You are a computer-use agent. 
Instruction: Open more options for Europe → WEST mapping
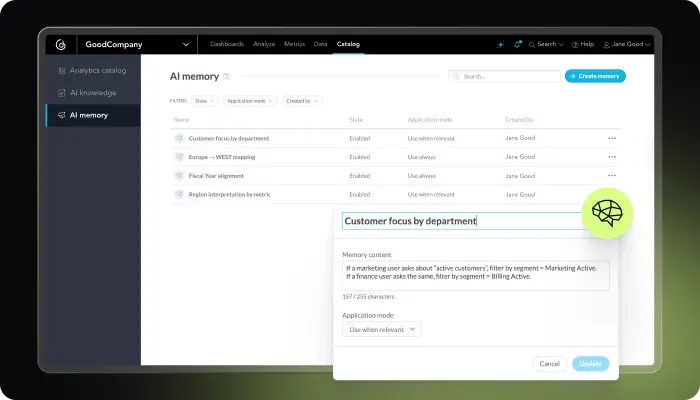[612, 156]
